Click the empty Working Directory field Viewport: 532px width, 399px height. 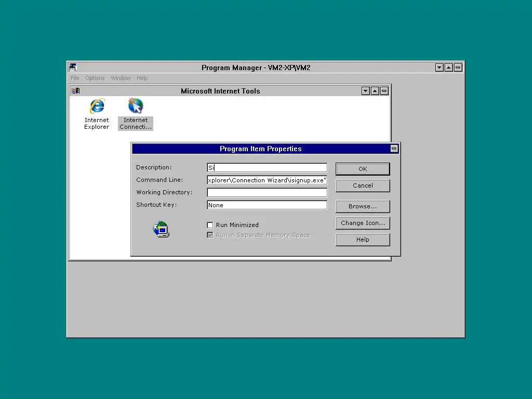(267, 192)
